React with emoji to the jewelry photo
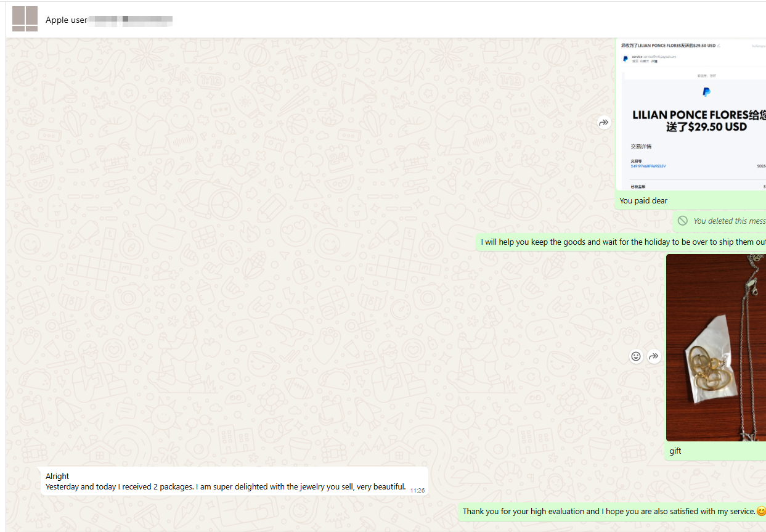The image size is (766, 532). (636, 356)
